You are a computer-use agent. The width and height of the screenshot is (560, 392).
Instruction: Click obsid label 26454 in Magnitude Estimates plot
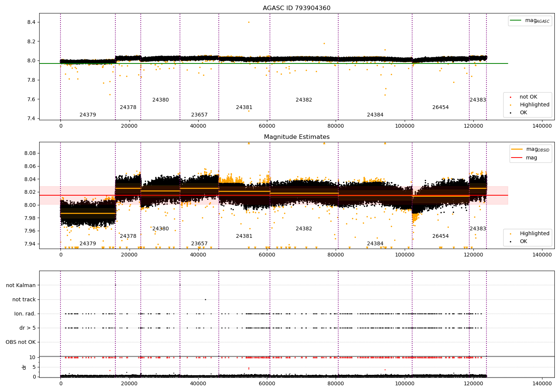click(441, 236)
